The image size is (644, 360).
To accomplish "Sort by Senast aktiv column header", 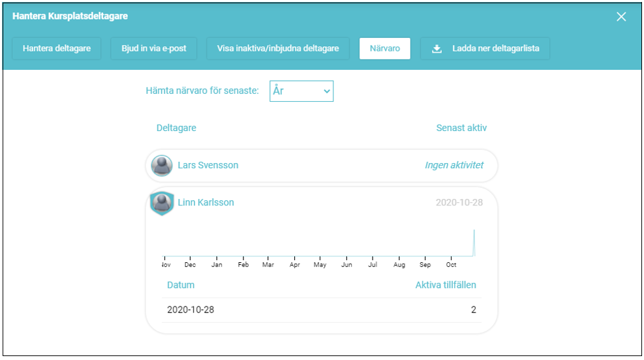I will [x=461, y=128].
